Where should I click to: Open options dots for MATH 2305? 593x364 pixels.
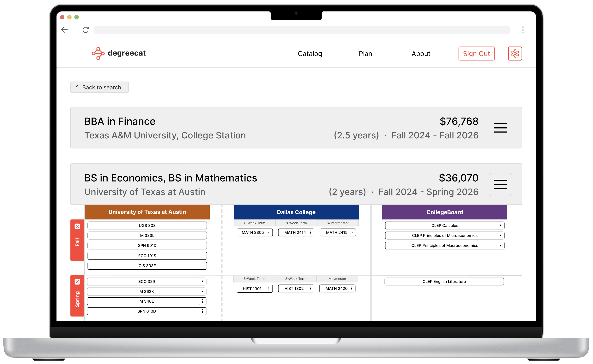point(269,232)
